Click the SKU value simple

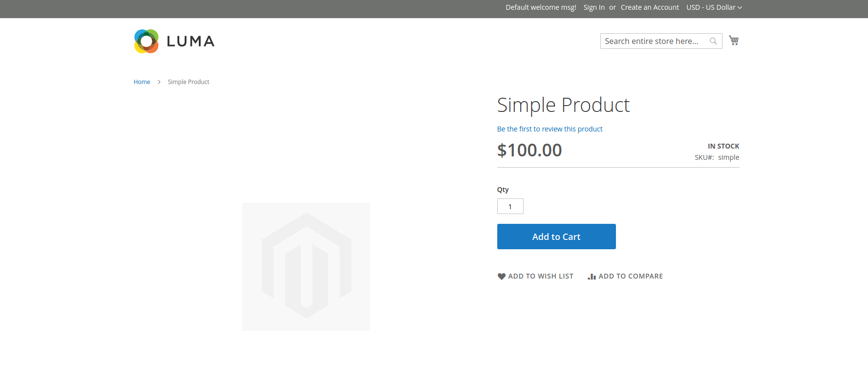click(728, 157)
